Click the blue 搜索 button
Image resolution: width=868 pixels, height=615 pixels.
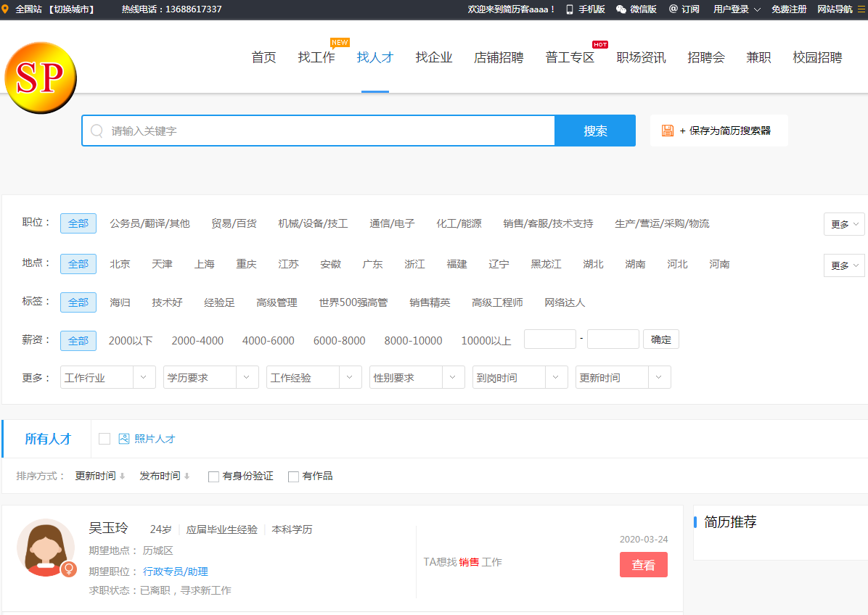595,131
